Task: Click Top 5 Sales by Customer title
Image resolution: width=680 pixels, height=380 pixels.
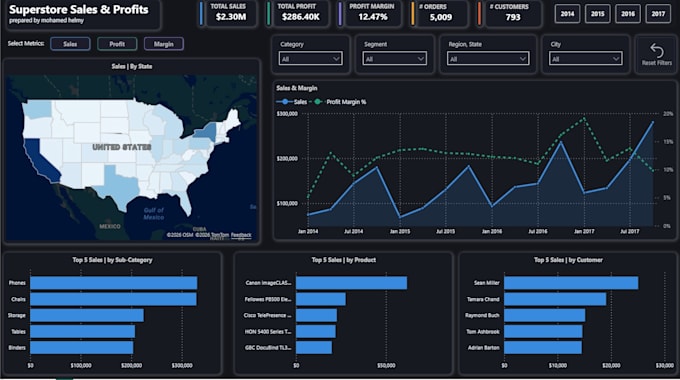Action: [x=568, y=260]
